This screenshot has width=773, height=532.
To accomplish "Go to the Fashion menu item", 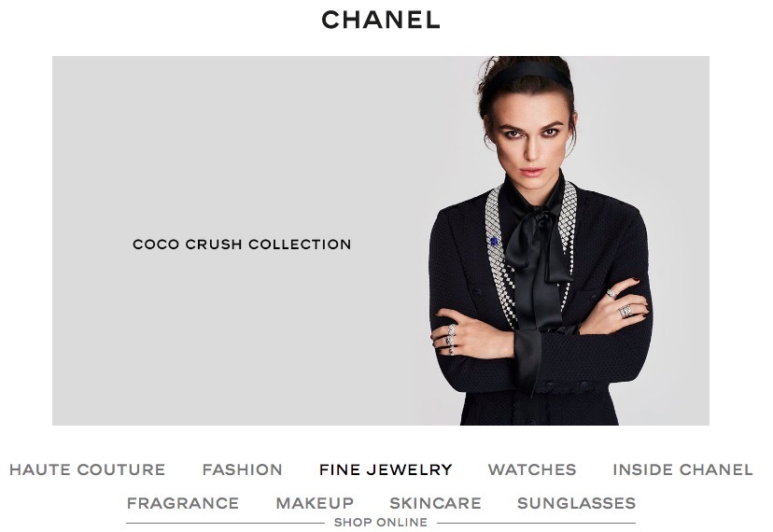I will (x=242, y=469).
